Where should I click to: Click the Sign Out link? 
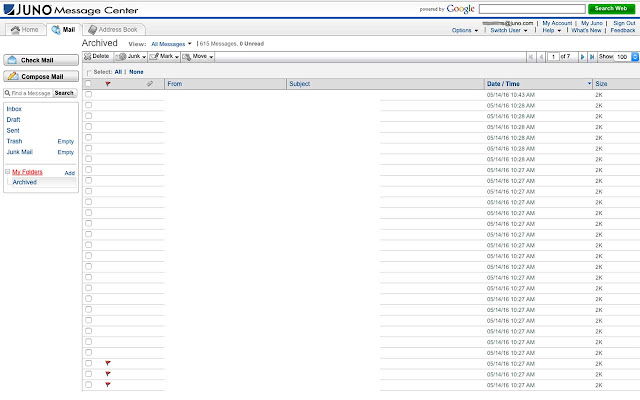[x=624, y=23]
